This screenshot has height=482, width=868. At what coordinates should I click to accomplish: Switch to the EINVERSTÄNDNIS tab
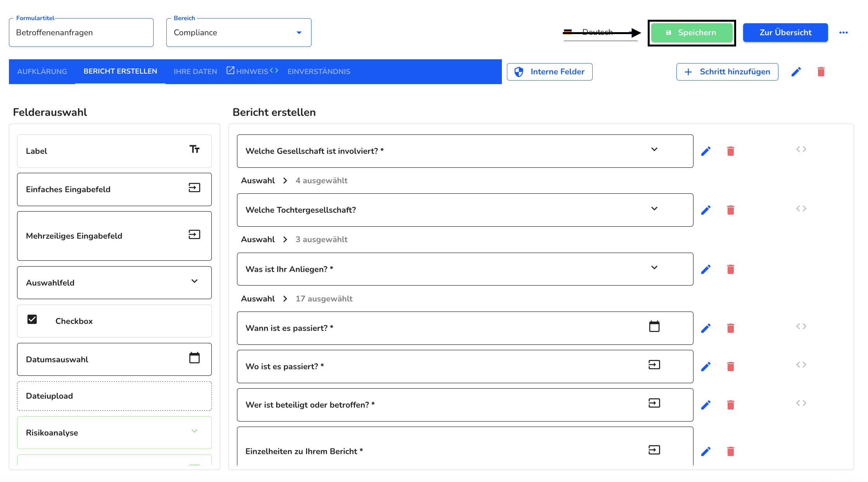tap(319, 72)
